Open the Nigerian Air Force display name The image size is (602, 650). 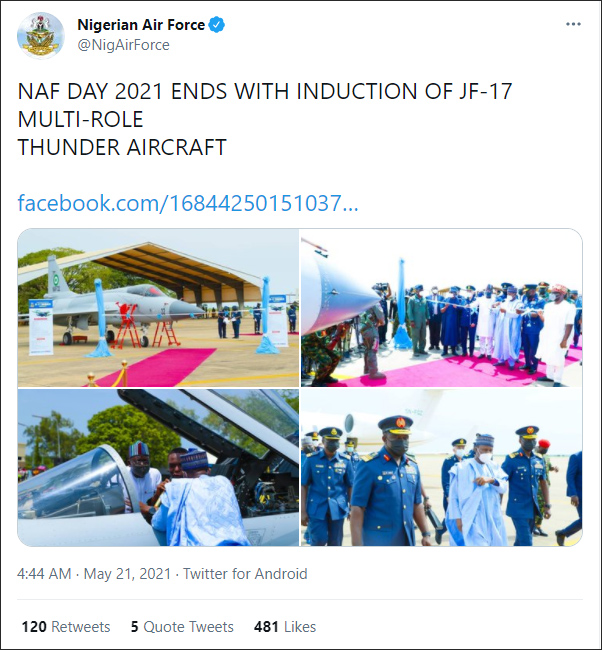point(141,24)
